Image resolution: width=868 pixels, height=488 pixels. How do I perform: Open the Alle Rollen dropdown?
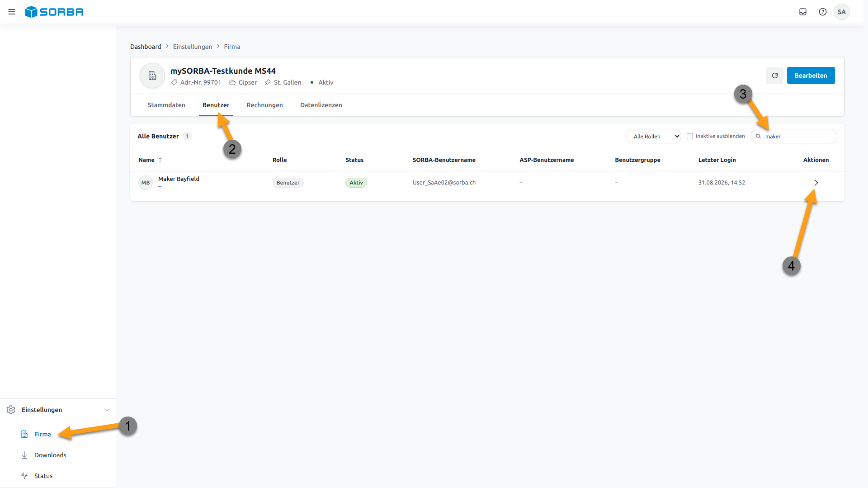[653, 136]
